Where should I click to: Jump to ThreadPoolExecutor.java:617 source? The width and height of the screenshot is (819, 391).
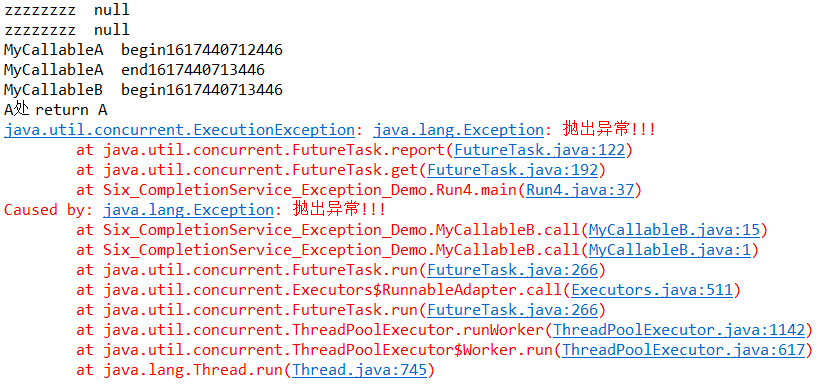click(x=684, y=350)
